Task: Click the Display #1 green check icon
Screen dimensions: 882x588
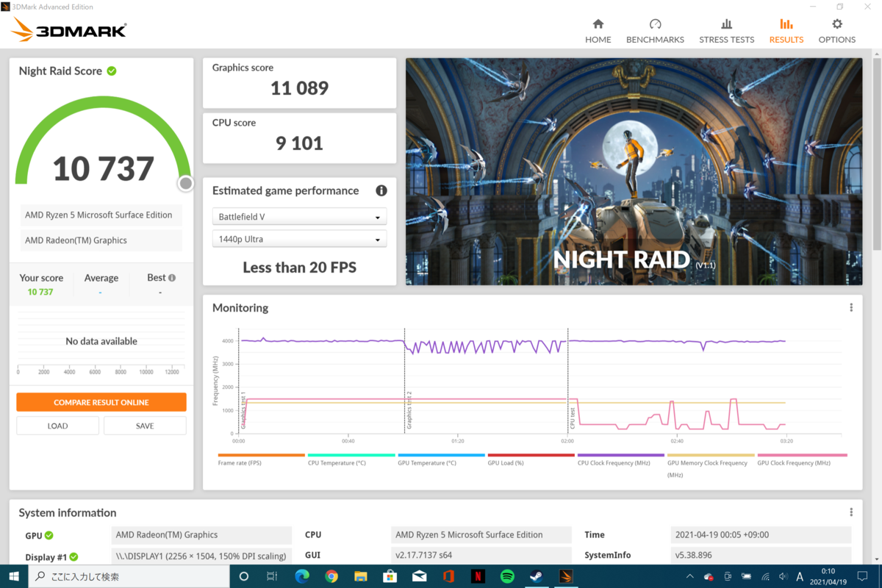Action: 73,557
